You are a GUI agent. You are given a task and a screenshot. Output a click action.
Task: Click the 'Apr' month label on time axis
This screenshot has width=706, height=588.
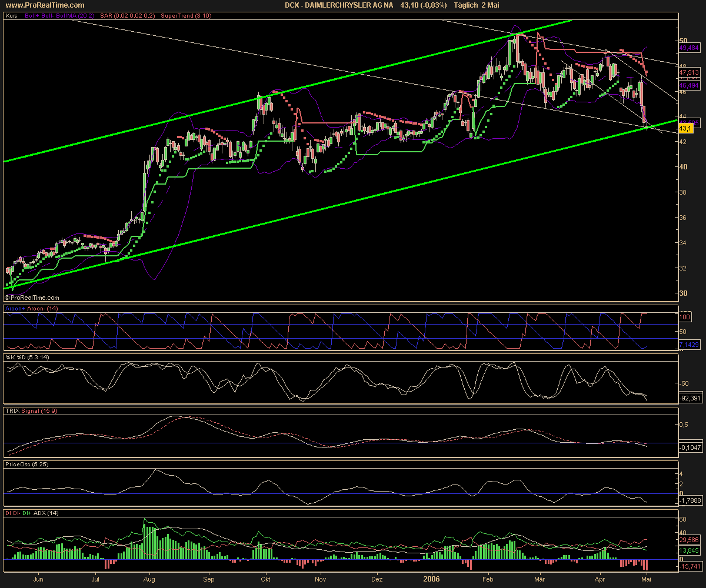[x=601, y=580]
